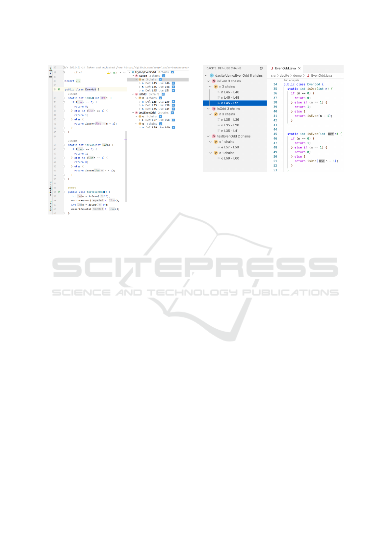Select chain o L59 - L60 in VS Code
The image size is (392, 554).
point(235,158)
